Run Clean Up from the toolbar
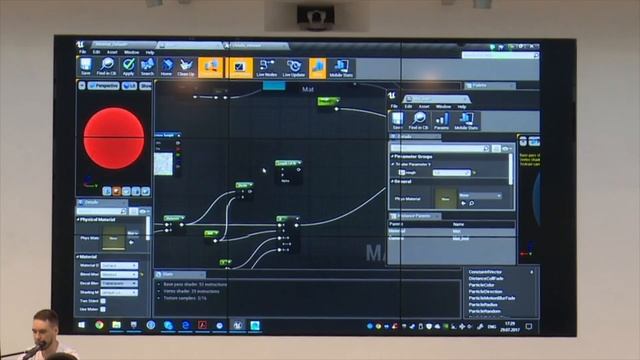The height and width of the screenshot is (360, 640). coord(186,67)
